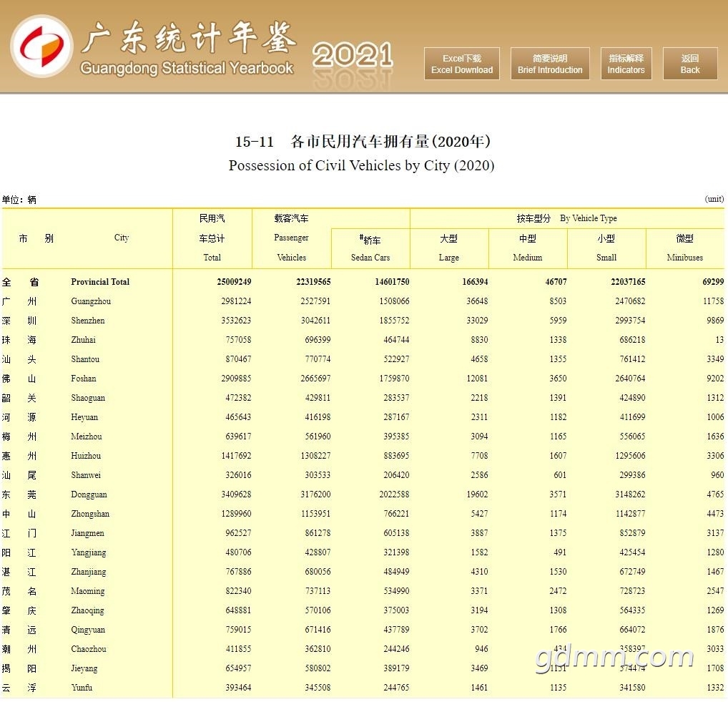Select the Large vehicle type header

point(449,248)
